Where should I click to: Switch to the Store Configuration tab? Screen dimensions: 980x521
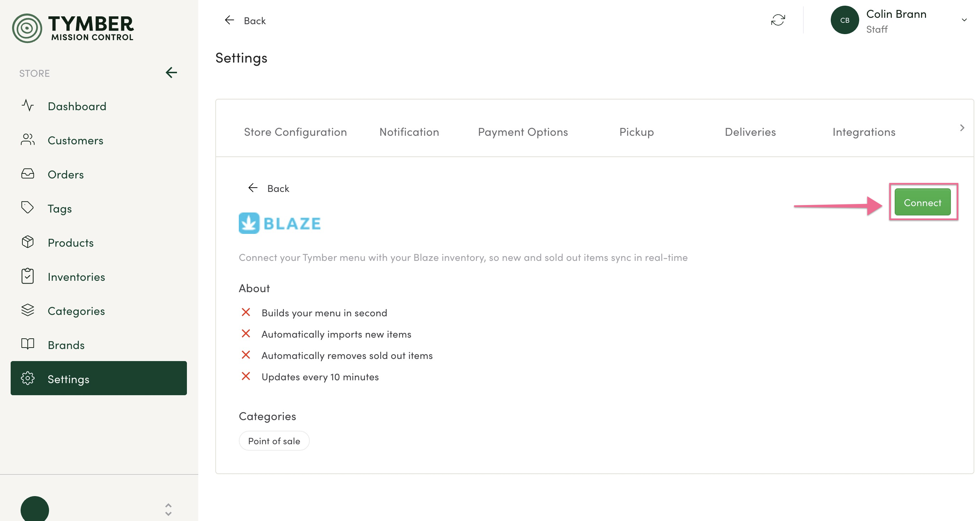(x=295, y=132)
